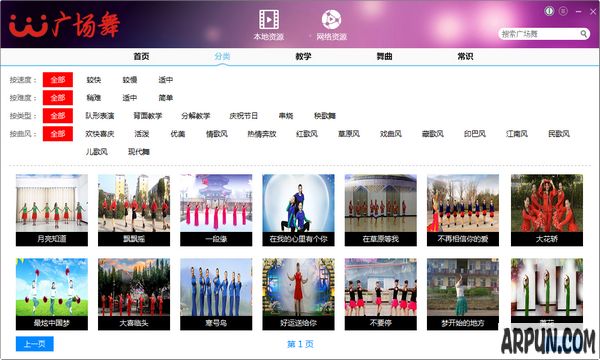Open the 在草原等我 video thumbnail
This screenshot has height=360, width=600.
[x=381, y=210]
